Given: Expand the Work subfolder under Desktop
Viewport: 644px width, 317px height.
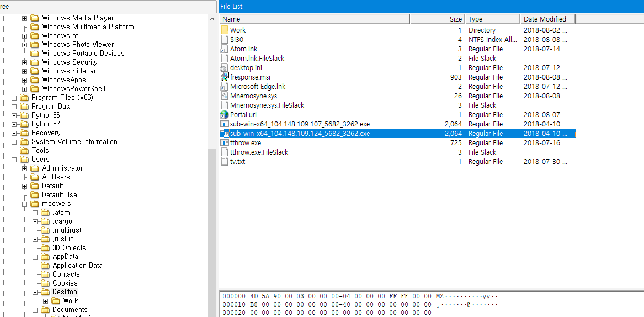Looking at the screenshot, I should coord(46,301).
